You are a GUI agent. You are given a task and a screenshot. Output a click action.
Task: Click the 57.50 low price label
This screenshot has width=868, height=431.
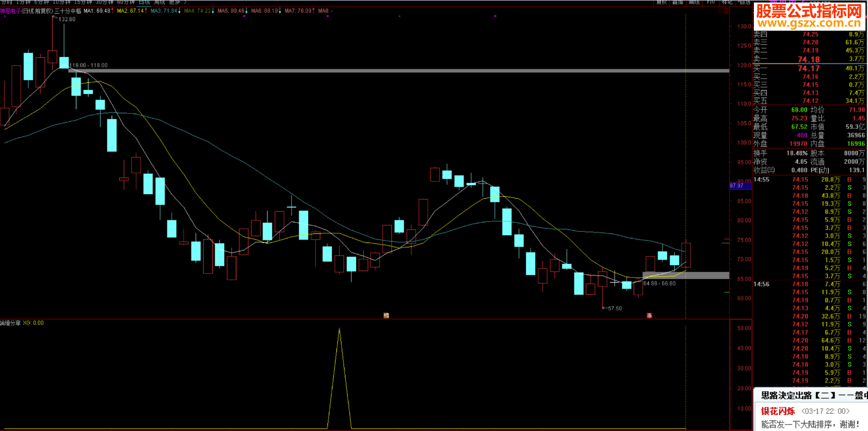615,308
